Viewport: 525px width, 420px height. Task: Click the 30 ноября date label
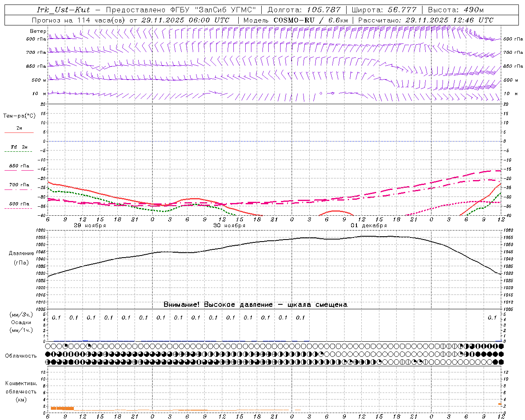(x=229, y=226)
